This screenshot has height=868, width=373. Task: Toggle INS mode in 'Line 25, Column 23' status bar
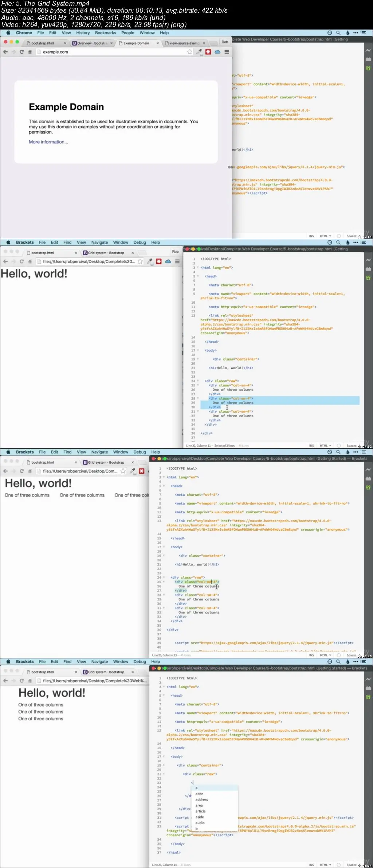pos(311,655)
